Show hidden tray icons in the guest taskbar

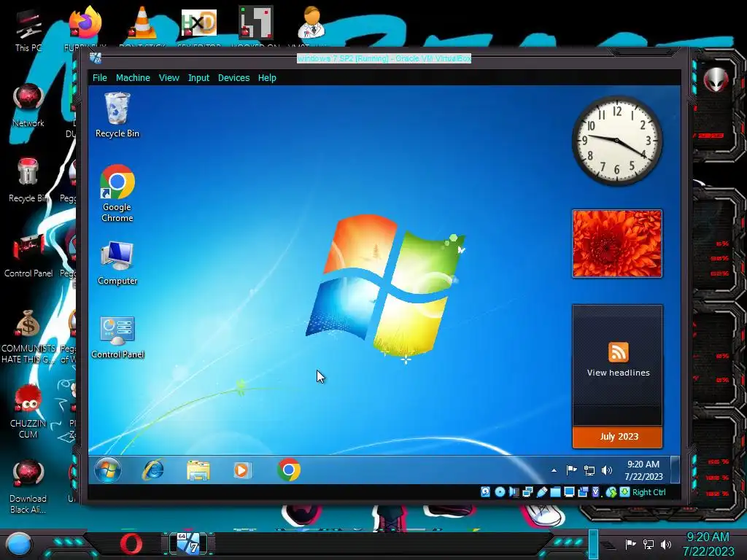point(554,470)
